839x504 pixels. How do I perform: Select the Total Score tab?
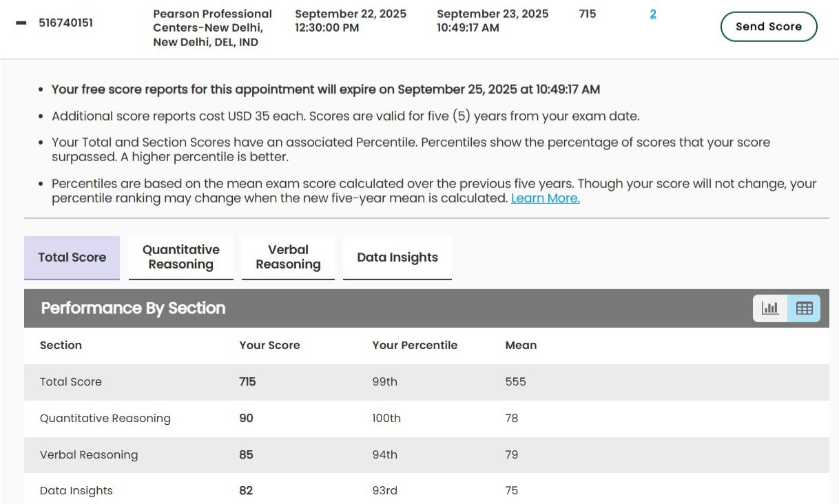[x=72, y=258]
